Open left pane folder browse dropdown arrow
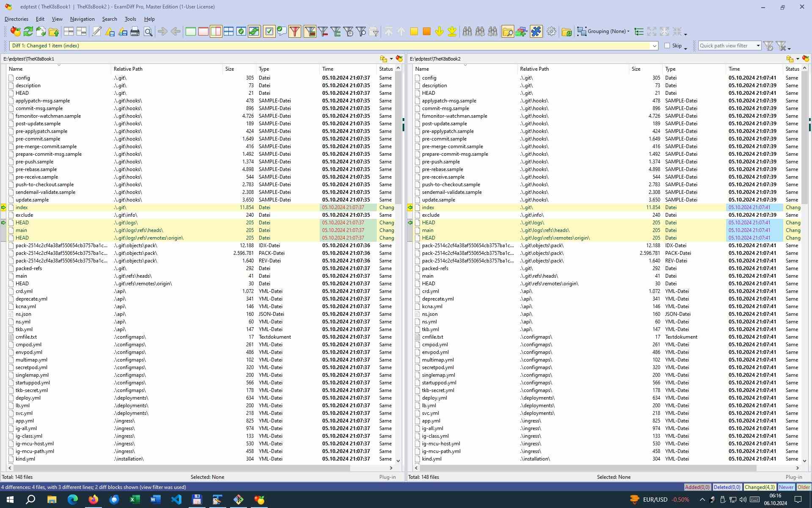This screenshot has width=812, height=508. point(391,59)
